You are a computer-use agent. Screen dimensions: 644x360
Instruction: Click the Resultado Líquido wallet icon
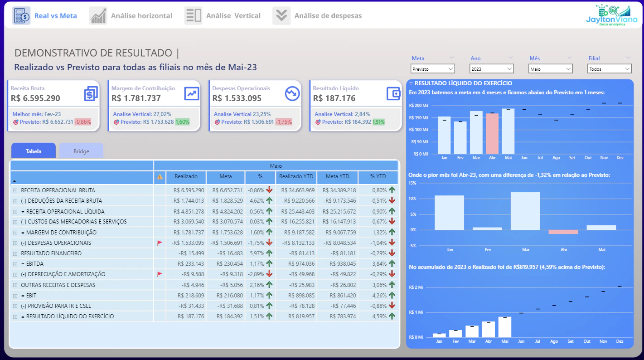click(393, 93)
